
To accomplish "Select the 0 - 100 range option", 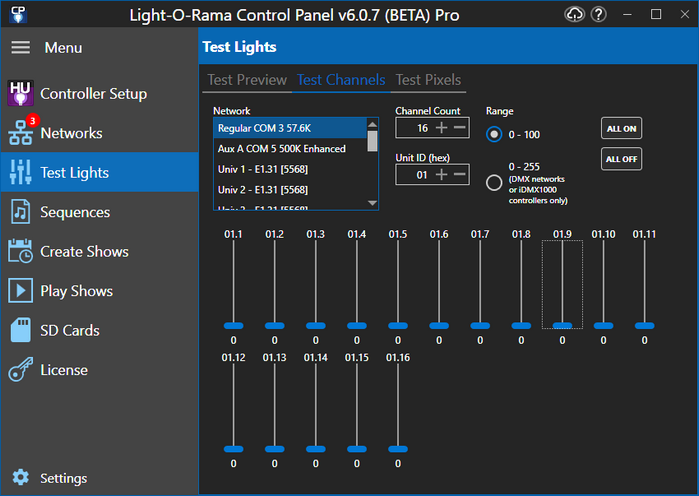I will pos(494,134).
